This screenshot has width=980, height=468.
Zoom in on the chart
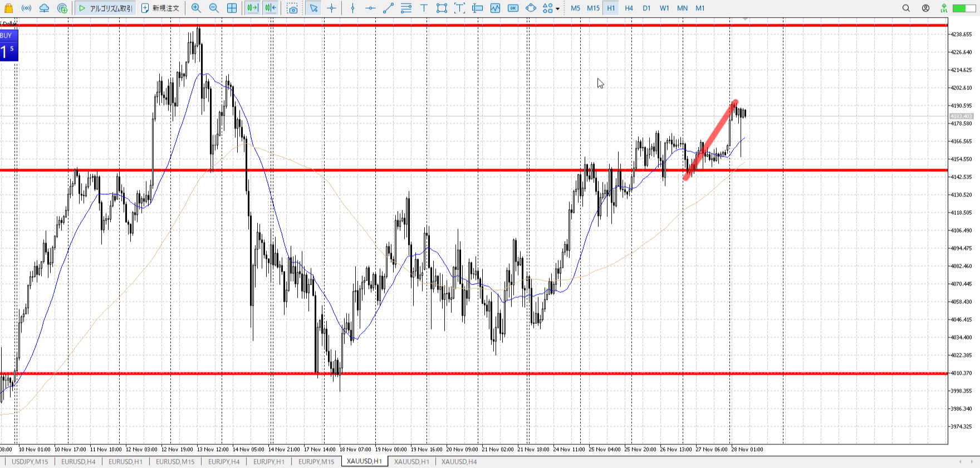pyautogui.click(x=196, y=8)
